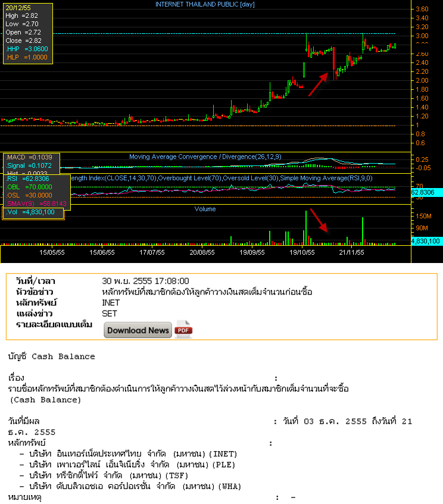Click the (PLE) company list line
This screenshot has width=443, height=504.
pyautogui.click(x=128, y=465)
